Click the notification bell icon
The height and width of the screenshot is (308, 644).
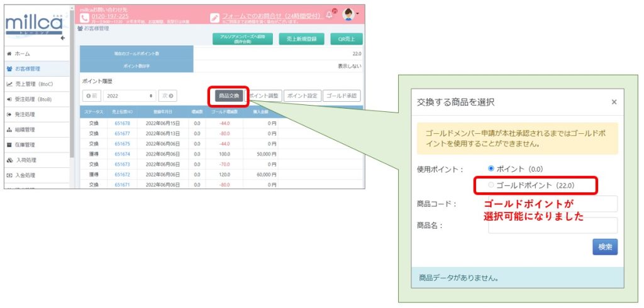click(x=329, y=15)
